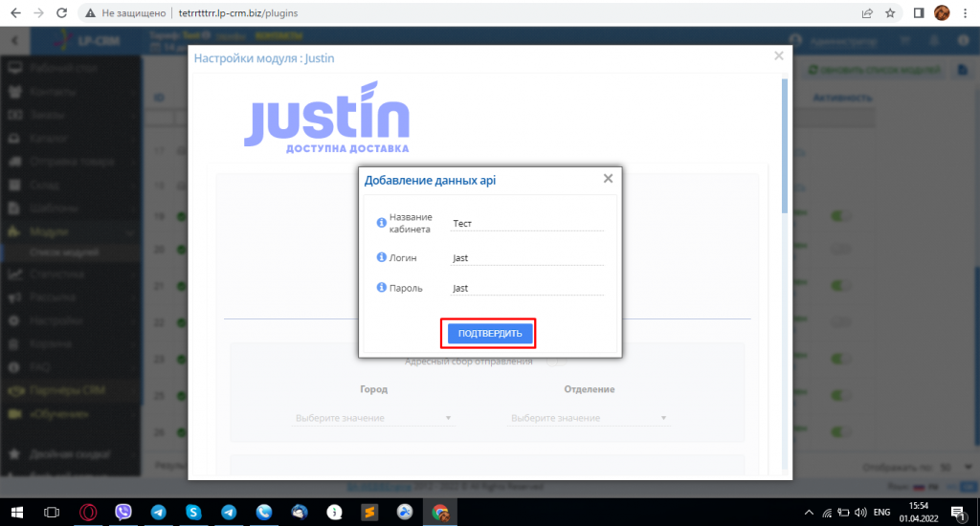
Task: Toggle activity switch in row 22
Action: (x=840, y=322)
